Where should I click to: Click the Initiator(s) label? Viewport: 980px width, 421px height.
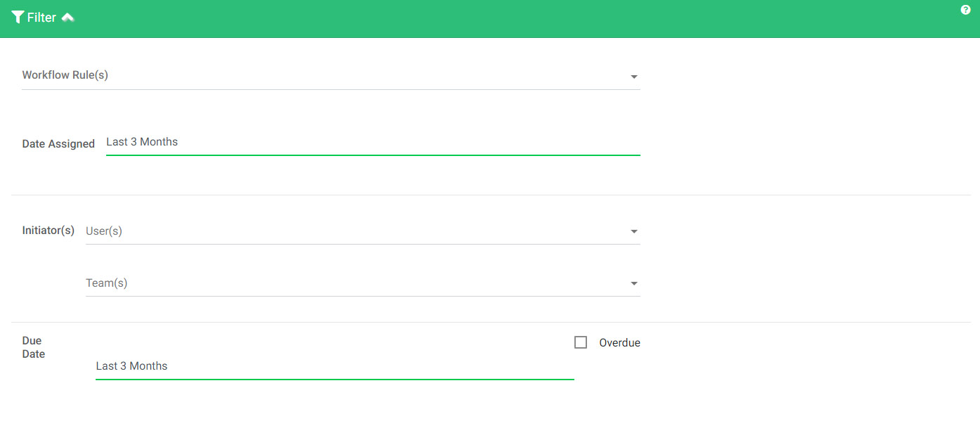(x=48, y=230)
